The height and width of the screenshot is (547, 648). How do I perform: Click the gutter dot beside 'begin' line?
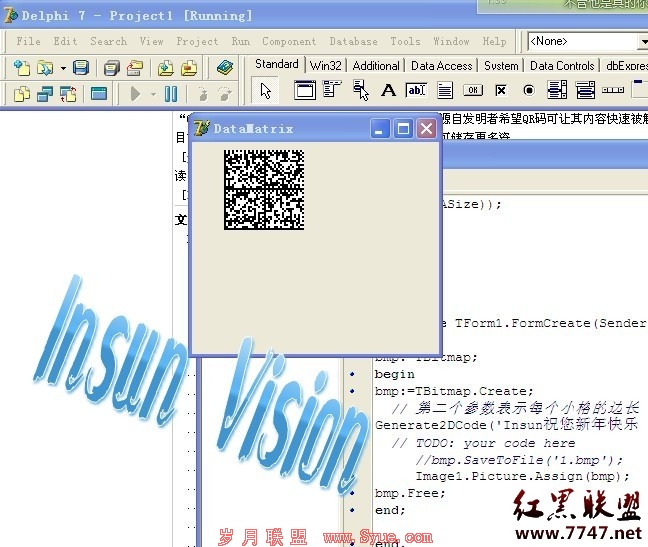coord(352,374)
